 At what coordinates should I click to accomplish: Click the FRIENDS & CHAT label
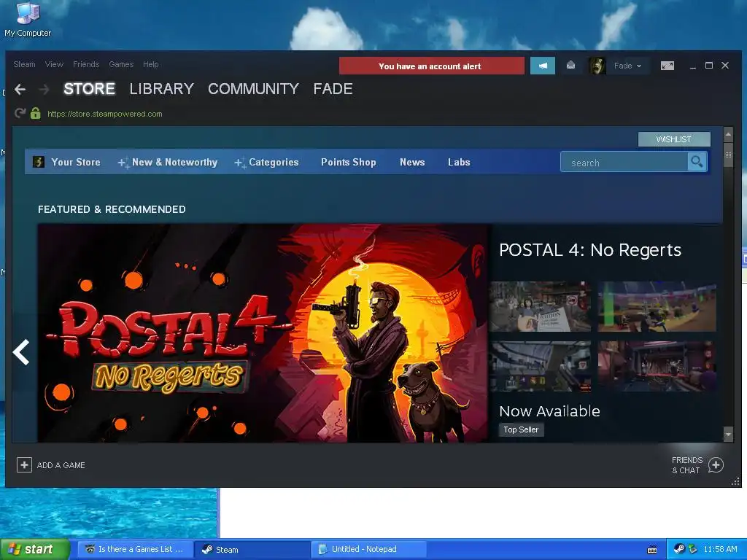(x=687, y=465)
